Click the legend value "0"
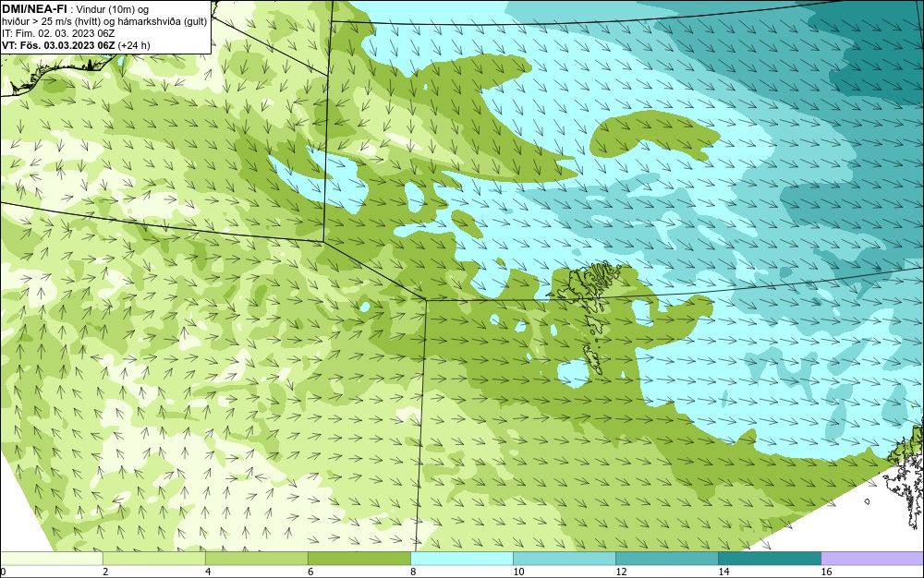924x578 pixels. point(3,572)
